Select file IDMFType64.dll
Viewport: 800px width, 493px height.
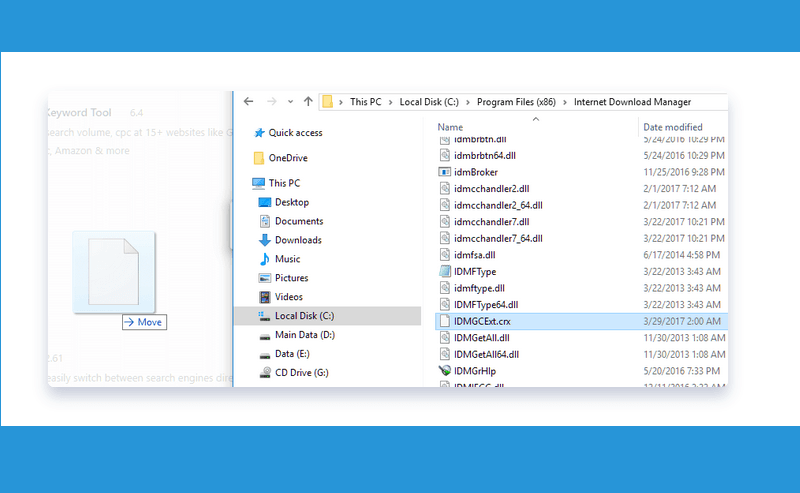486,305
